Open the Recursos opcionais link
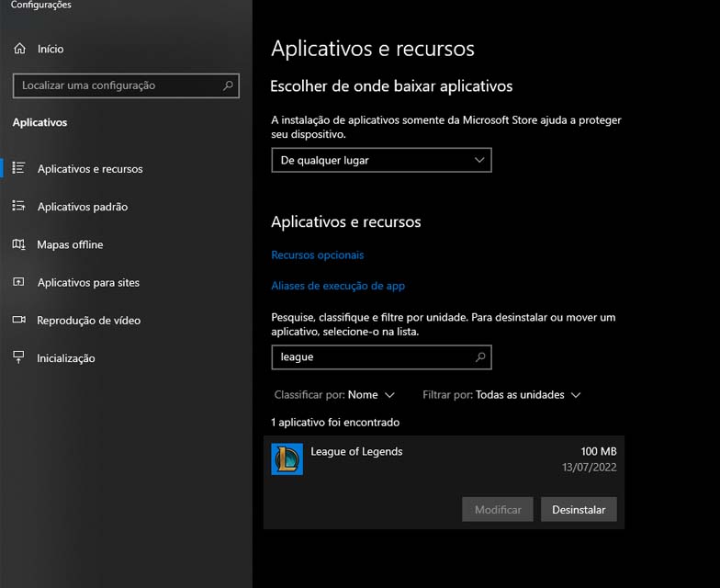 pyautogui.click(x=318, y=254)
